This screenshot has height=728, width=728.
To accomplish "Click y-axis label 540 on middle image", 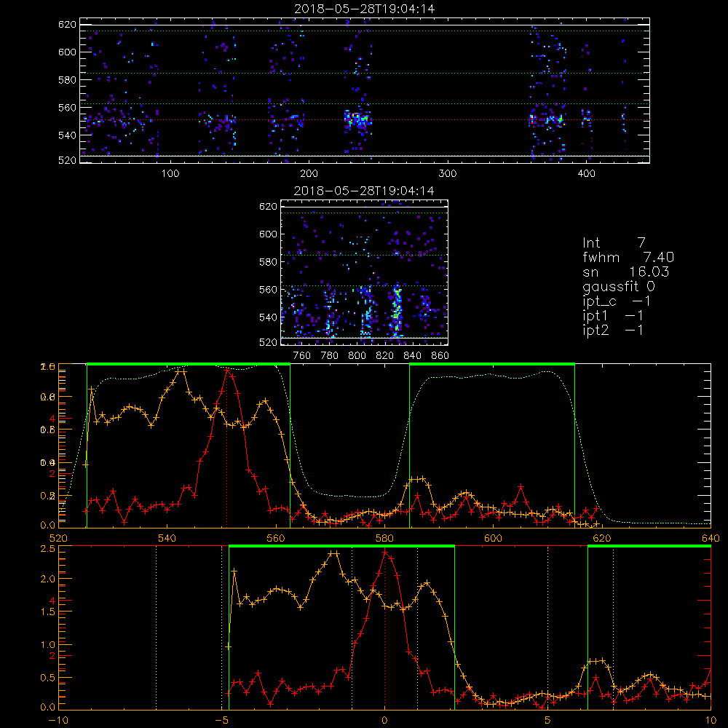I will [x=268, y=317].
